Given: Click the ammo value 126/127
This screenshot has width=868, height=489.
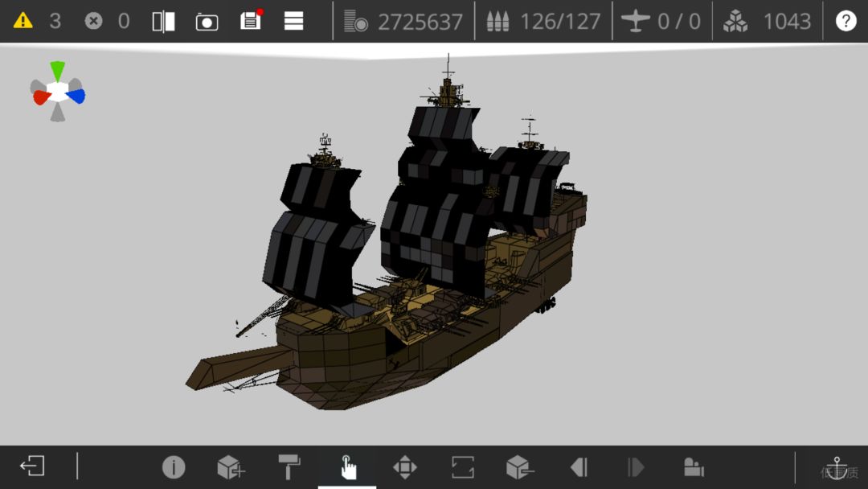Looking at the screenshot, I should pyautogui.click(x=560, y=23).
